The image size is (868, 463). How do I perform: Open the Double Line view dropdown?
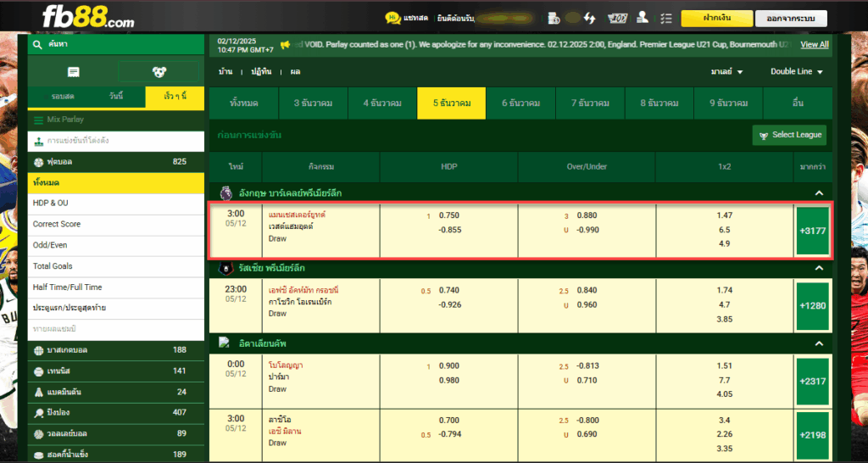(x=797, y=72)
